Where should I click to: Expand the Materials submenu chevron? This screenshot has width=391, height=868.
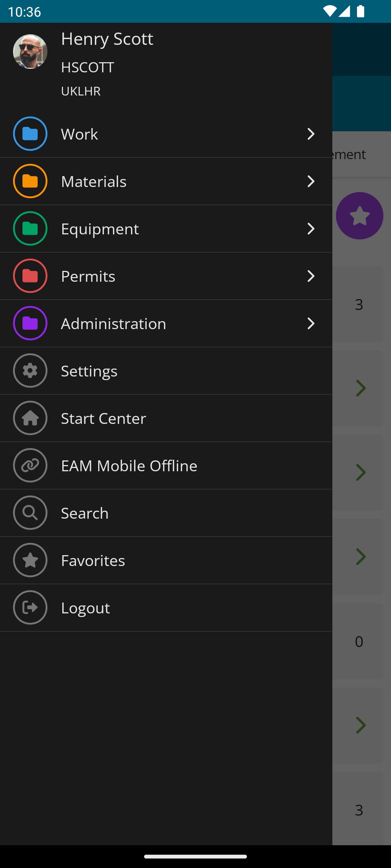point(311,181)
